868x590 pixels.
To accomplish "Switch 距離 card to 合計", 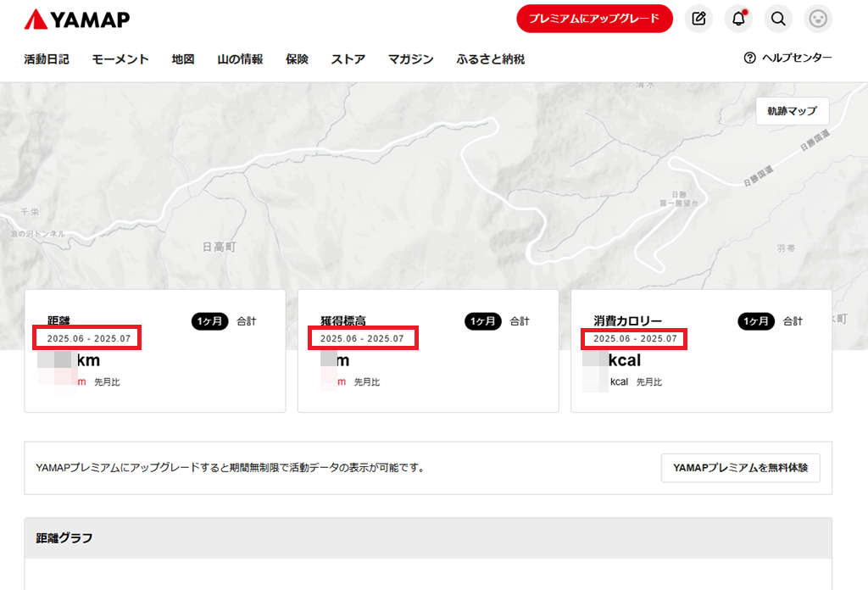I will point(247,321).
